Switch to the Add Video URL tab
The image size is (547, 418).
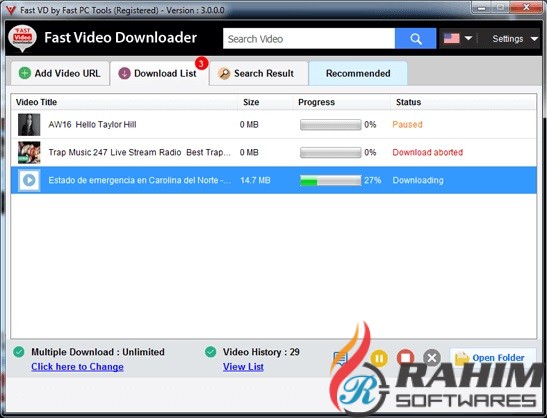click(x=60, y=73)
